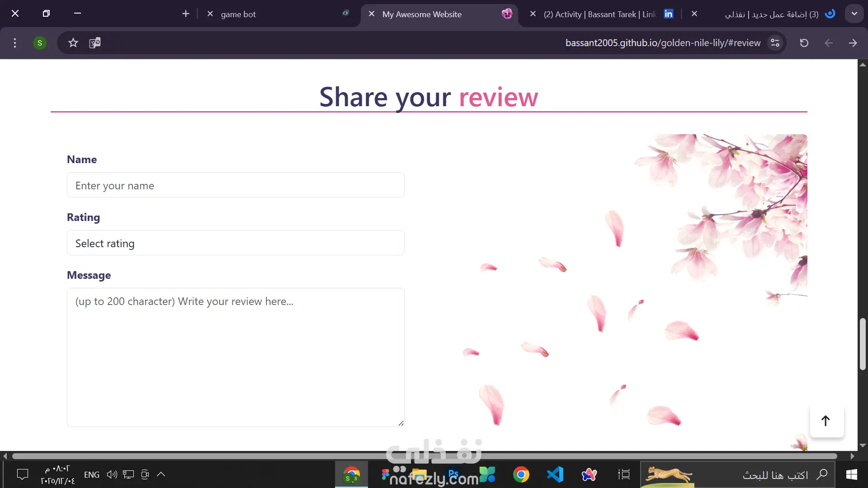Click the scroll-to-top arrow button
Viewport: 868px width, 488px height.
tap(826, 421)
